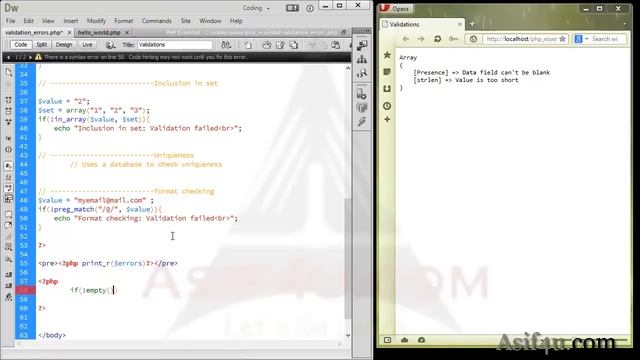Open Opera Link cloud icon in status bar
This screenshot has width=640, height=360.
point(404,340)
